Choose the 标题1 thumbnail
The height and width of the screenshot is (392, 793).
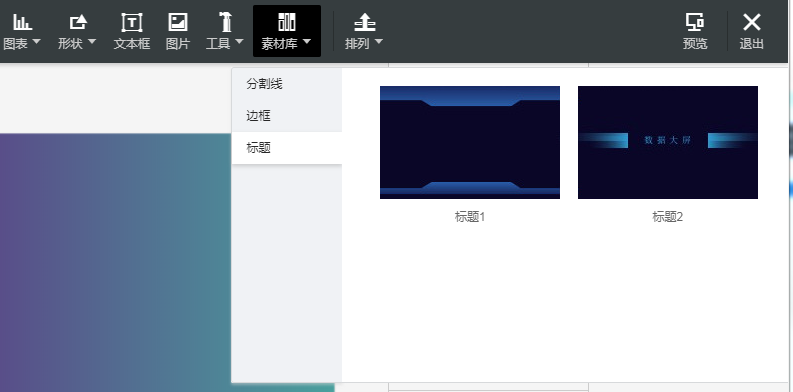click(x=470, y=142)
